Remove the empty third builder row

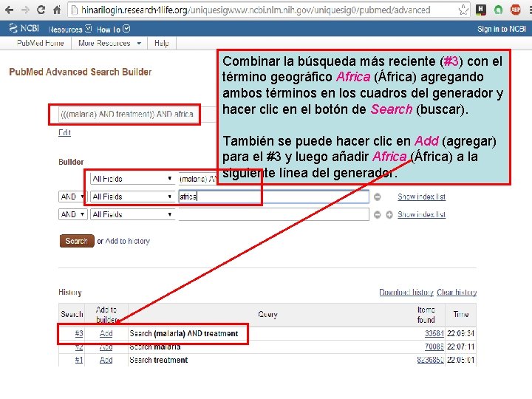pos(378,215)
